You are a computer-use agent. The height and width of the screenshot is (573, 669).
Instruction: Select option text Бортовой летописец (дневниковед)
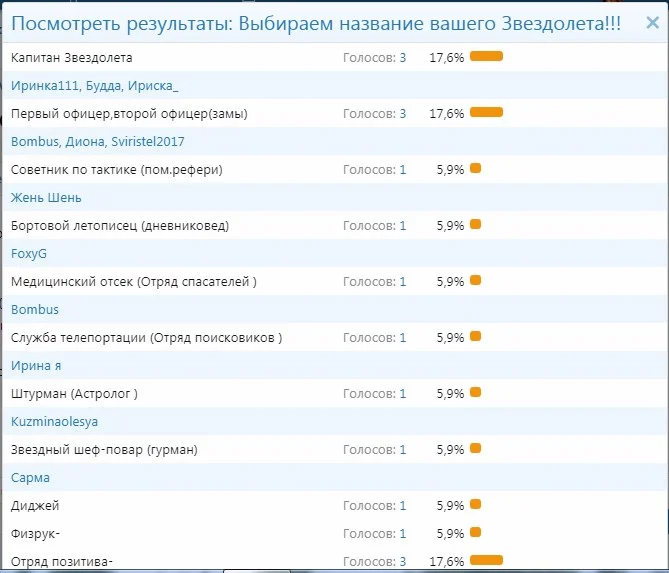120,226
